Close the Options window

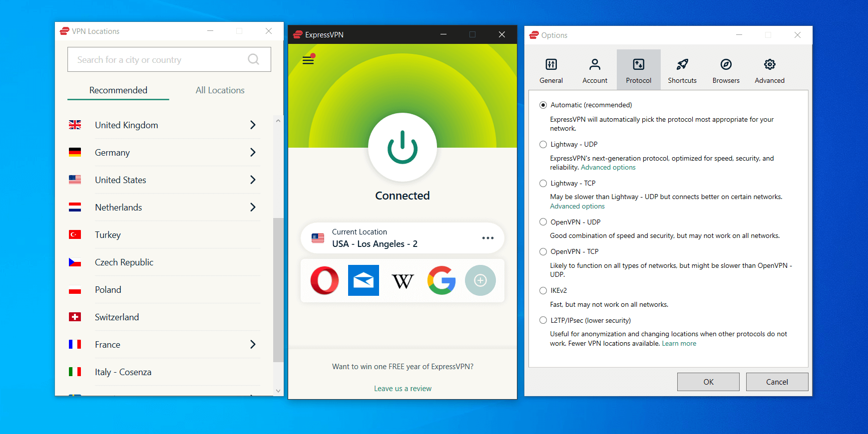[x=798, y=35]
